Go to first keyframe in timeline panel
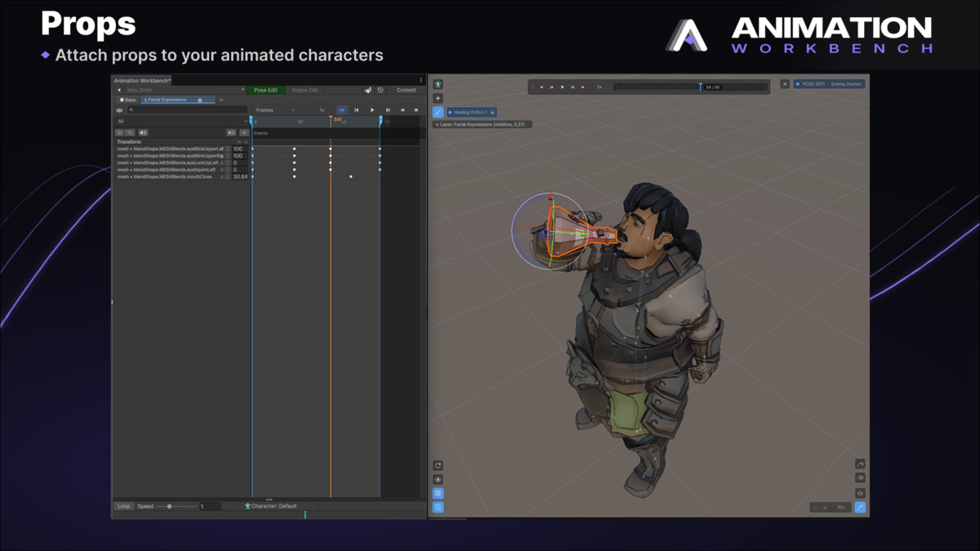The image size is (980, 551). click(403, 109)
